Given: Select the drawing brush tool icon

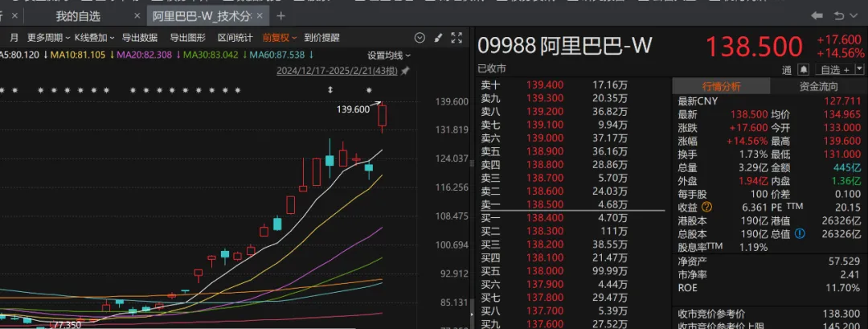Looking at the screenshot, I should (x=439, y=38).
